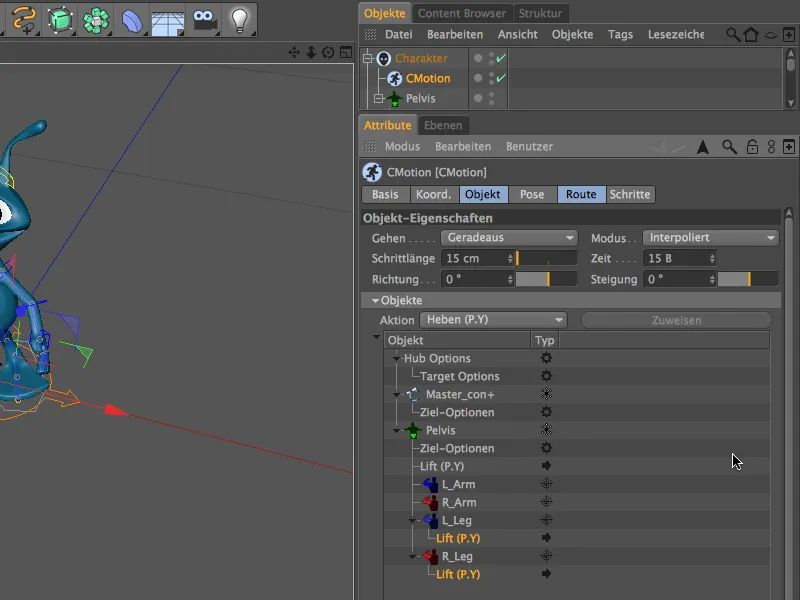Open the Tags menu
The width and height of the screenshot is (800, 600).
tap(620, 35)
